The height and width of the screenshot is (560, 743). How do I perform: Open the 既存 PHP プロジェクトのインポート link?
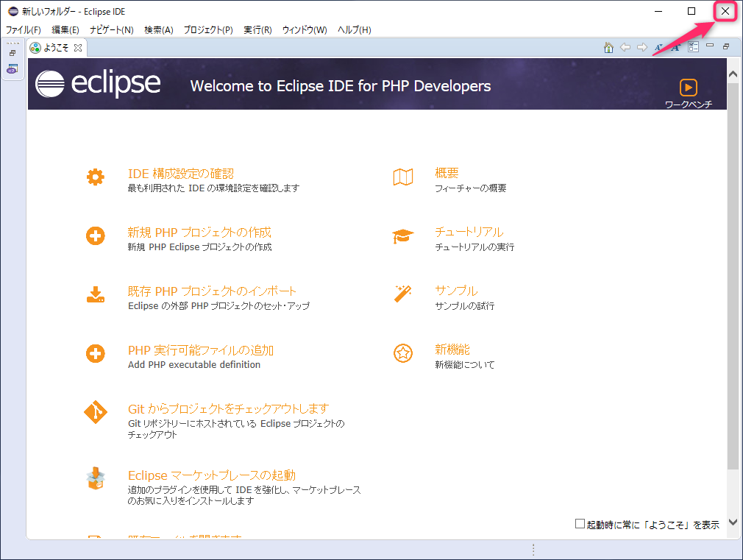pos(213,291)
